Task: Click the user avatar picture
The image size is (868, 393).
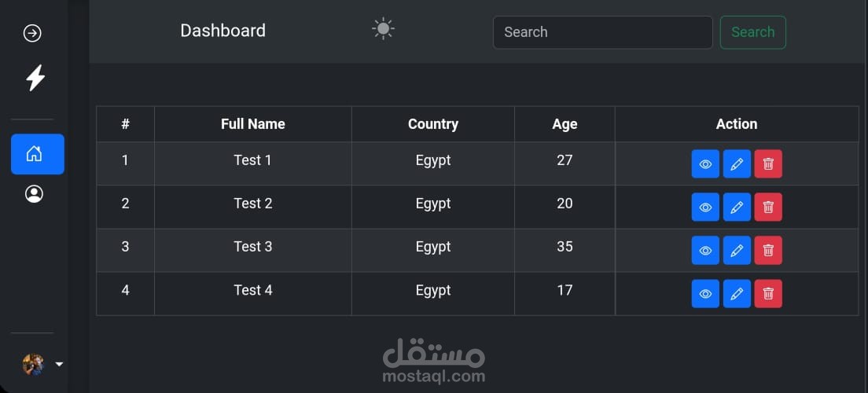Action: click(x=33, y=364)
